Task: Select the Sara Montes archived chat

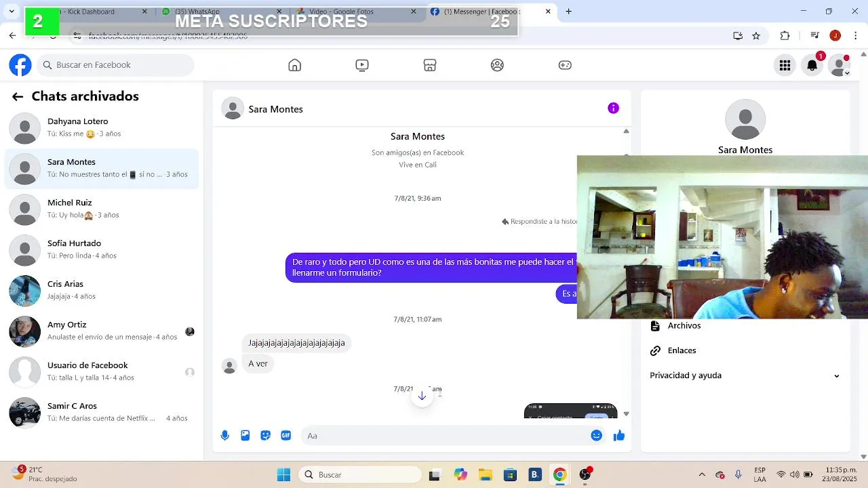Action: click(102, 168)
